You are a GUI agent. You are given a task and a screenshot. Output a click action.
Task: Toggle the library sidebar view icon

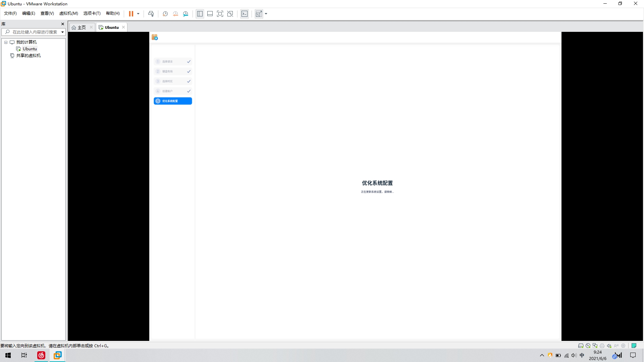(x=200, y=14)
